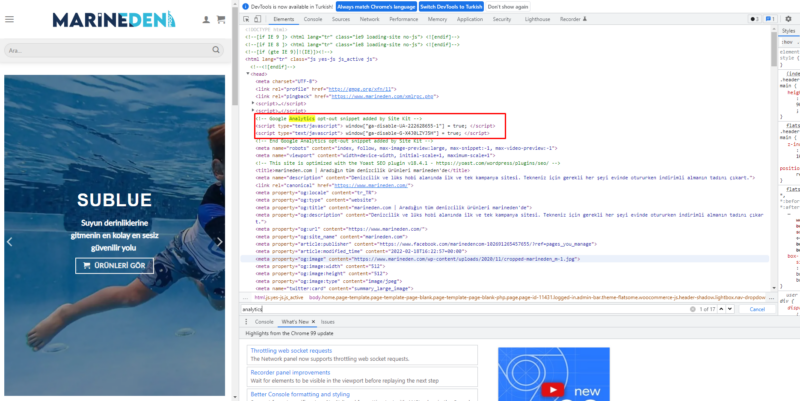Screen dimensions: 800x401
Task: Click the blue issues badge showing 1
Action: (x=770, y=19)
